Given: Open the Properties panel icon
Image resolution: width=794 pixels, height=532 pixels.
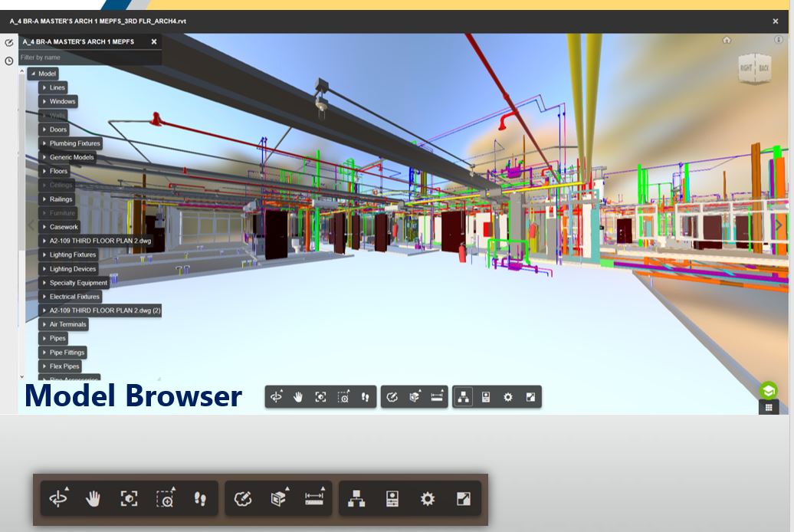Looking at the screenshot, I should pyautogui.click(x=485, y=396).
